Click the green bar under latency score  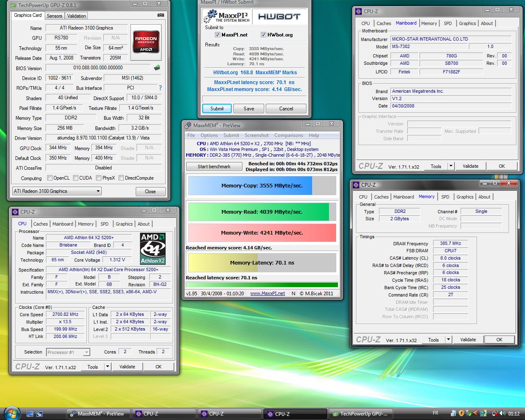(x=262, y=285)
